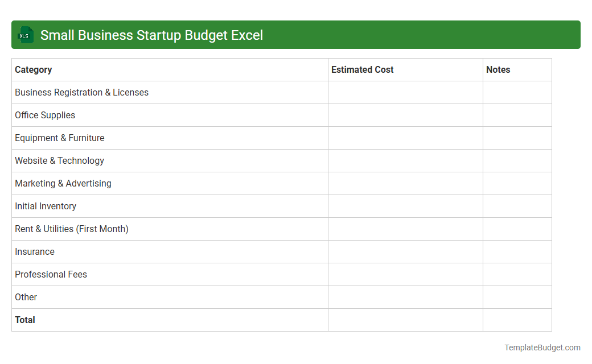
Task: Click the Notes cell for Insurance
Action: 517,251
